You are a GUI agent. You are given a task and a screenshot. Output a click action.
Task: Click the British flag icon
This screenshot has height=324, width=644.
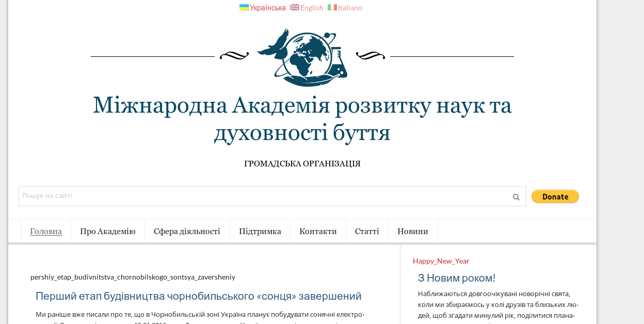[294, 7]
